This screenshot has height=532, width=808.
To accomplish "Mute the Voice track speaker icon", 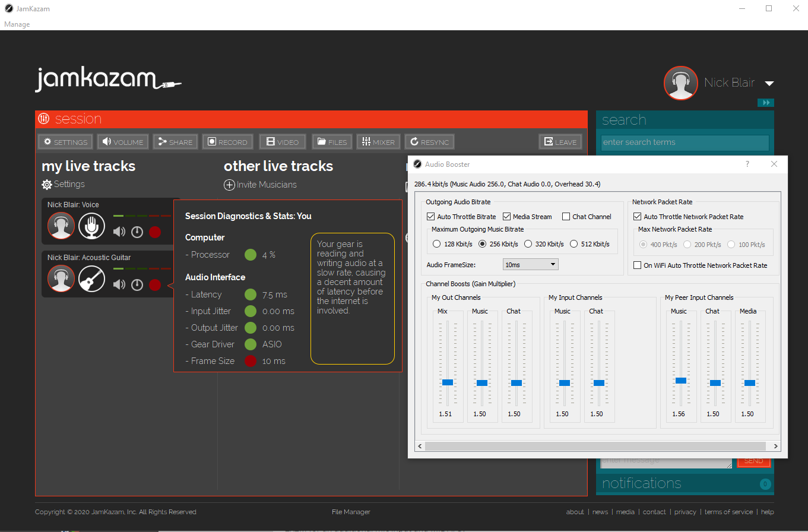I will pos(119,232).
